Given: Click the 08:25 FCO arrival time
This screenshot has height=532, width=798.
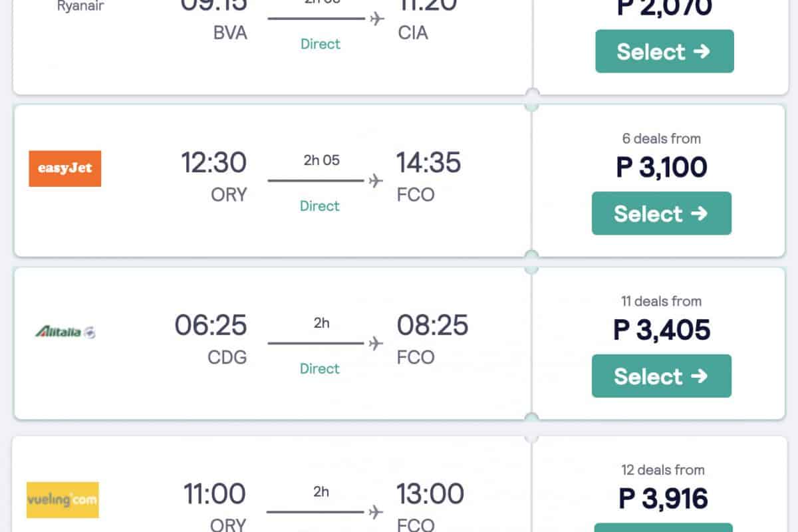Looking at the screenshot, I should pyautogui.click(x=432, y=326).
